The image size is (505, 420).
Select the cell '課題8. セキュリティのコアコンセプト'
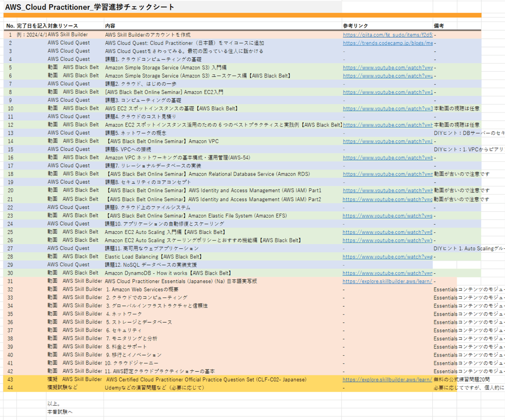[x=148, y=182]
